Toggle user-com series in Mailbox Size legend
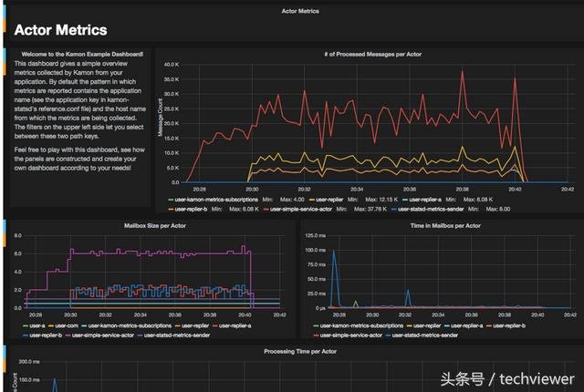The height and width of the screenshot is (392, 584). pyautogui.click(x=65, y=325)
